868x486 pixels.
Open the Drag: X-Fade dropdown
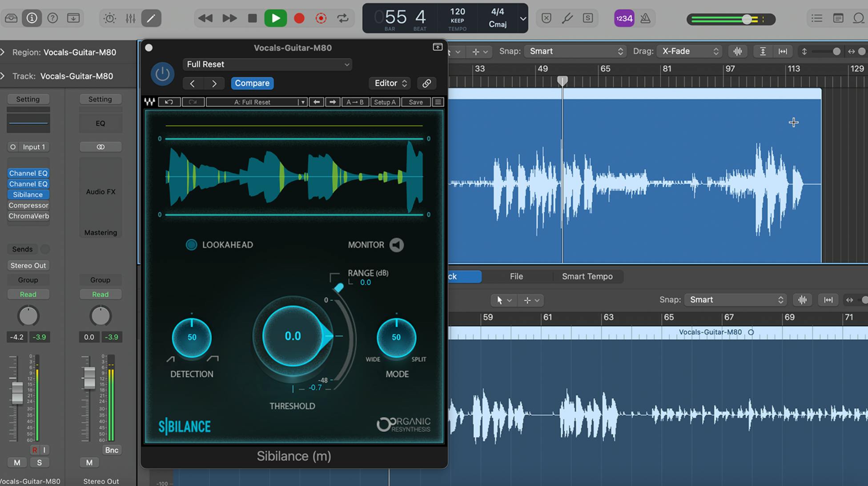[690, 51]
